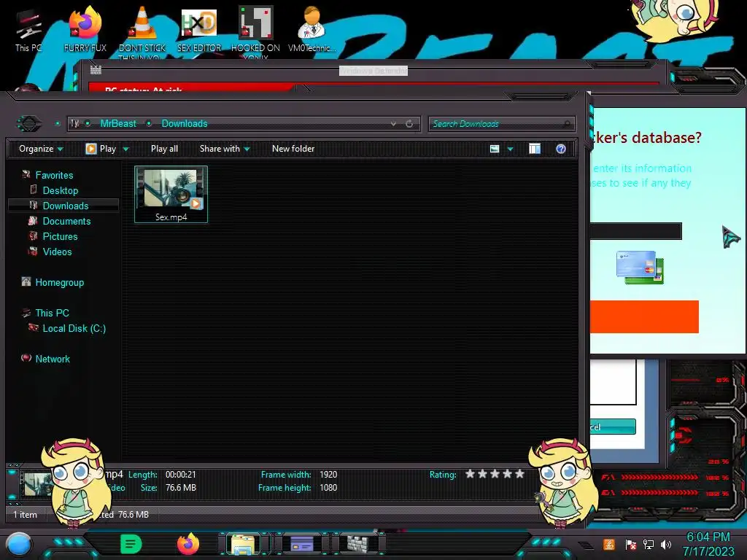Open the Organize menu
Screen dimensions: 747x560
pyautogui.click(x=41, y=149)
